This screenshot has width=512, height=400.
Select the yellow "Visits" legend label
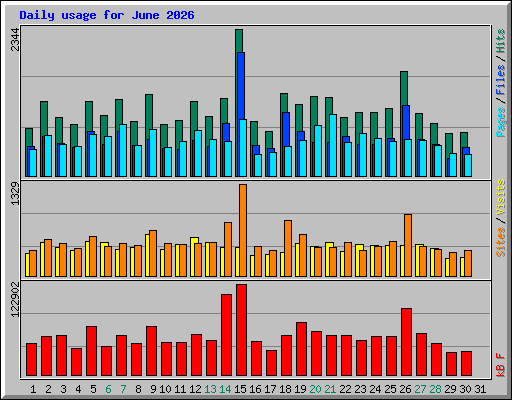click(x=500, y=197)
